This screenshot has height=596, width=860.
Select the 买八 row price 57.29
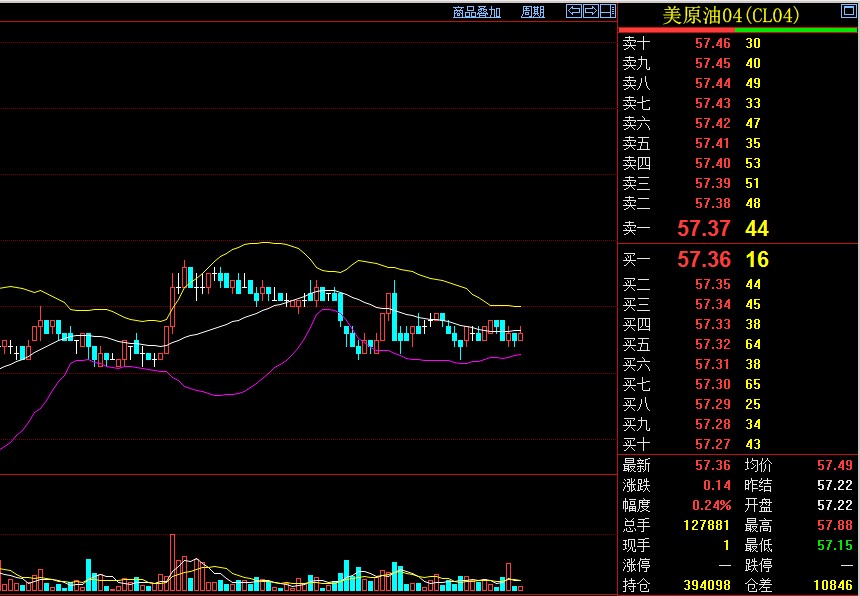pos(712,405)
